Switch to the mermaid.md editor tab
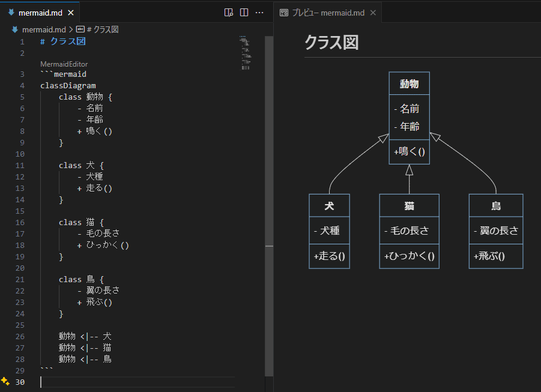Screen dimensions: 541x392 (x=40, y=13)
